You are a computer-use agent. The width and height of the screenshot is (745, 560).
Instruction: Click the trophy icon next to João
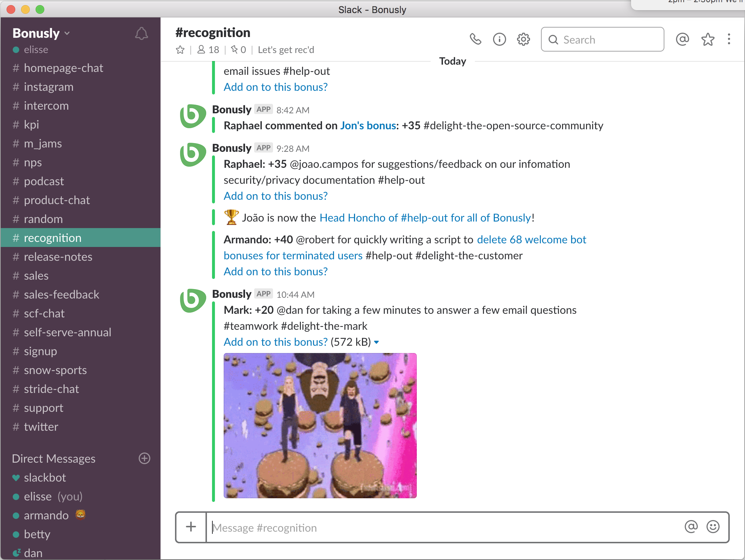pos(231,217)
